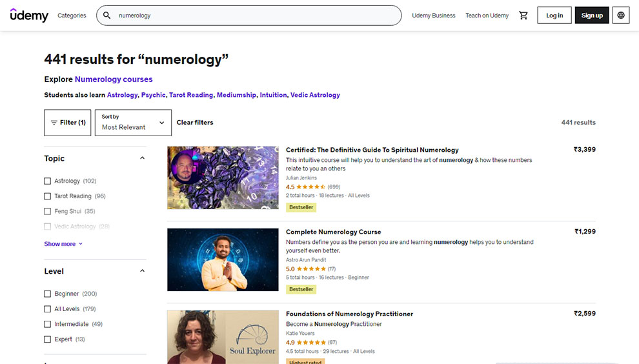The height and width of the screenshot is (364, 639).
Task: Click the Sign up button
Action: point(592,15)
